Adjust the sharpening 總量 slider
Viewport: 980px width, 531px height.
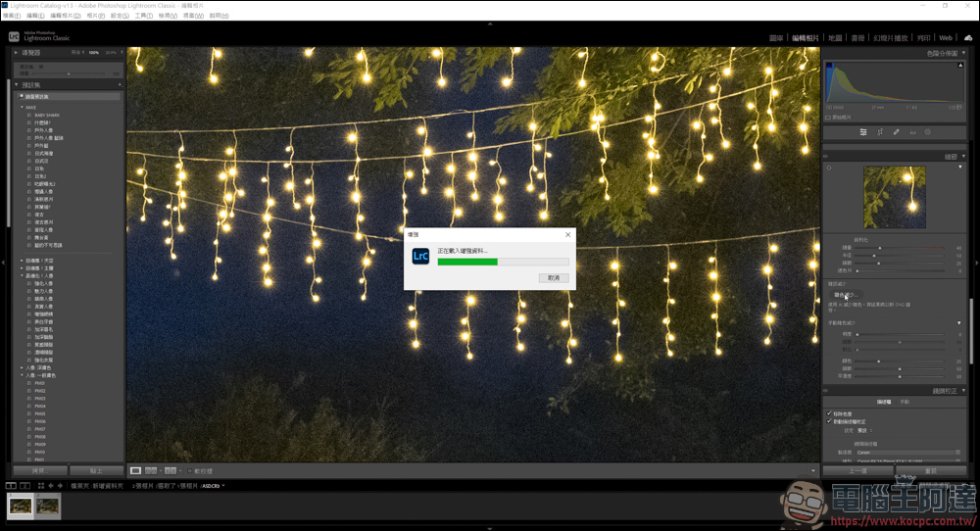(x=879, y=248)
